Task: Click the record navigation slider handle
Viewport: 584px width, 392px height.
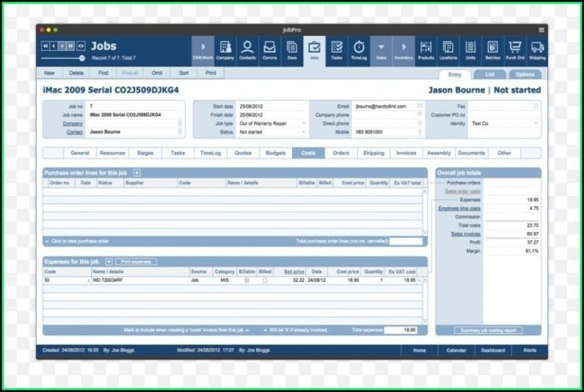Action: click(x=82, y=58)
